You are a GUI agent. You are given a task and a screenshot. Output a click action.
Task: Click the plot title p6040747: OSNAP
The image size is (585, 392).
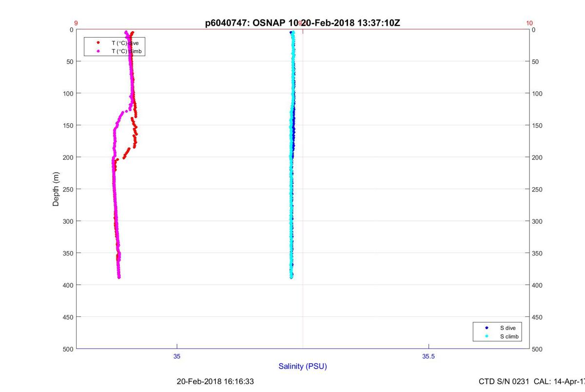[x=303, y=23]
